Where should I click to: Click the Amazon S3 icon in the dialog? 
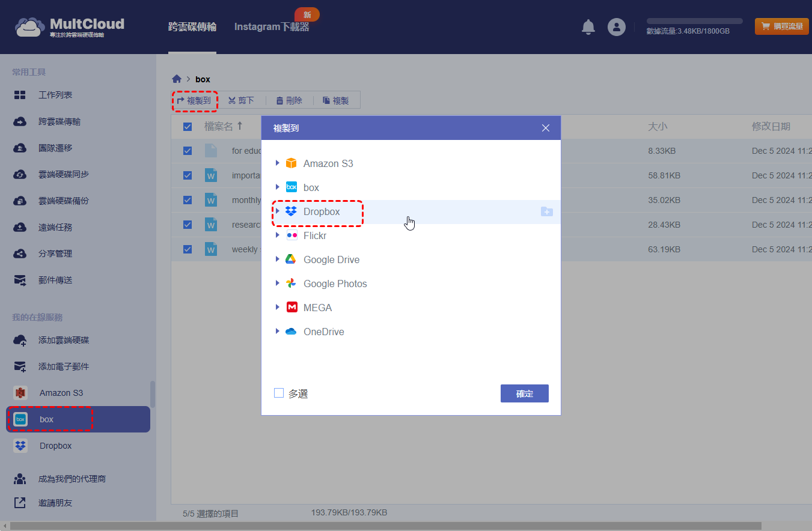pyautogui.click(x=292, y=163)
